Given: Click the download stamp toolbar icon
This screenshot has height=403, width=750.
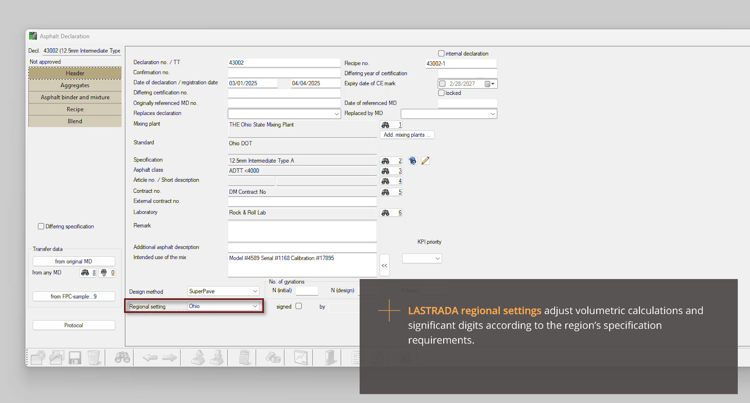Looking at the screenshot, I should pos(217,358).
